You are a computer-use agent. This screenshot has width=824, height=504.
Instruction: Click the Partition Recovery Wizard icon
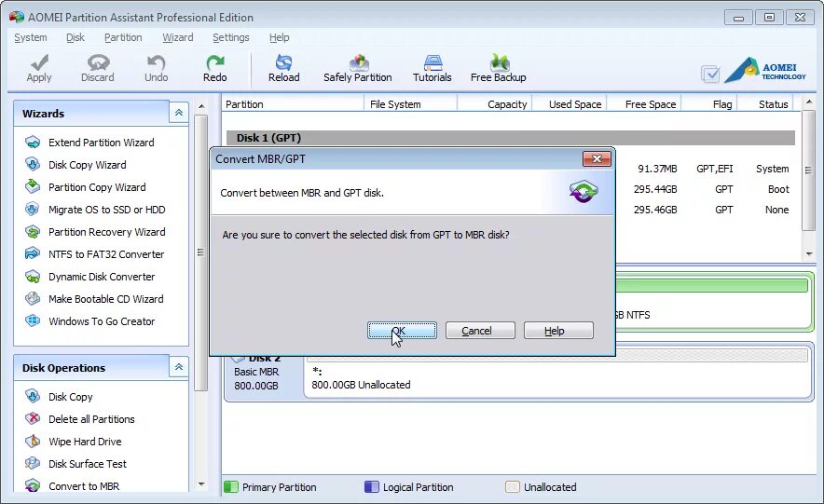(x=33, y=232)
